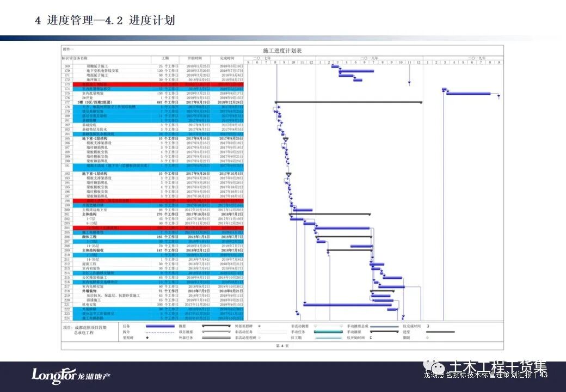Select summary row 192 '地下室-1层结构'
Image resolution: width=566 pixels, height=392 pixels.
coord(153,174)
